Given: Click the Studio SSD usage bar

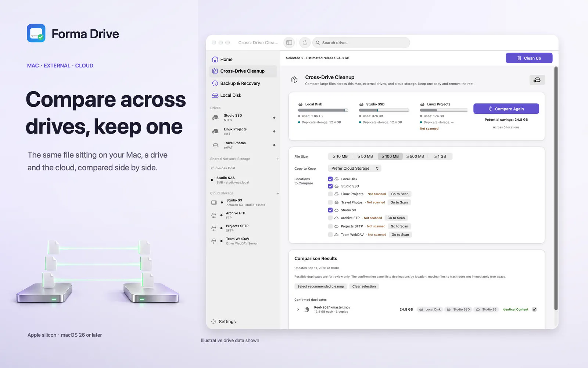Looking at the screenshot, I should point(384,110).
